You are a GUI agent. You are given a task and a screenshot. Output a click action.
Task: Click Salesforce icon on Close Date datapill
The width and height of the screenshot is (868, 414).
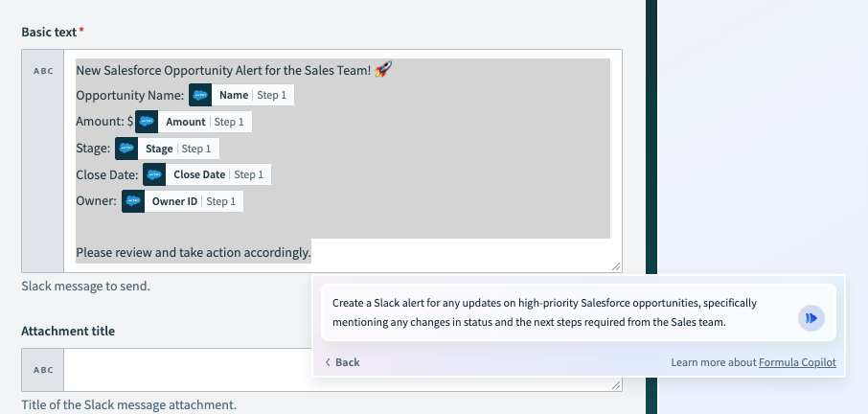coord(154,175)
